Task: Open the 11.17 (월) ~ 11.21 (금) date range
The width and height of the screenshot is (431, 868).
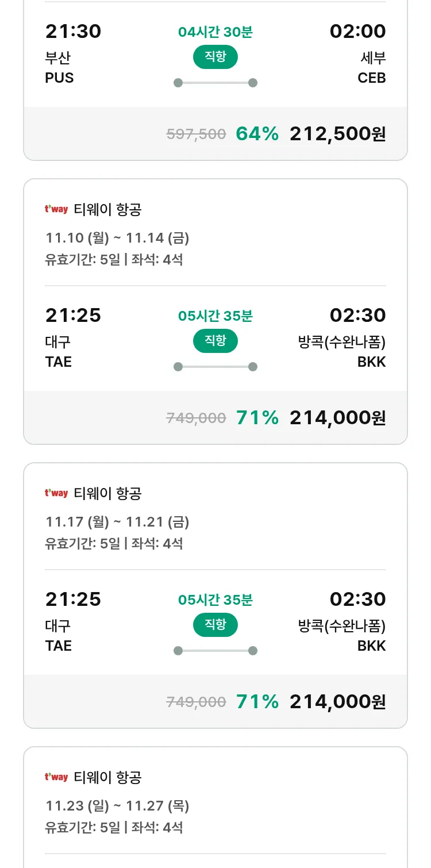Action: pos(117,522)
